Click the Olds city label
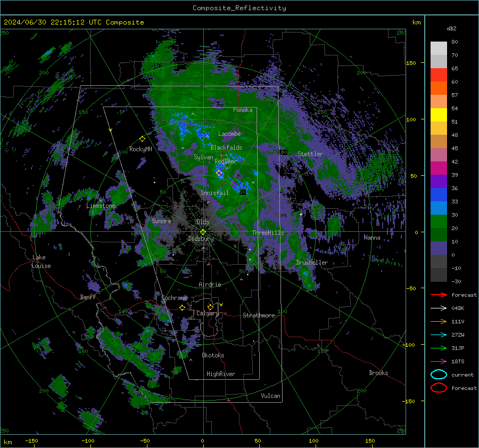Screen dimensions: 479x448 click(203, 222)
